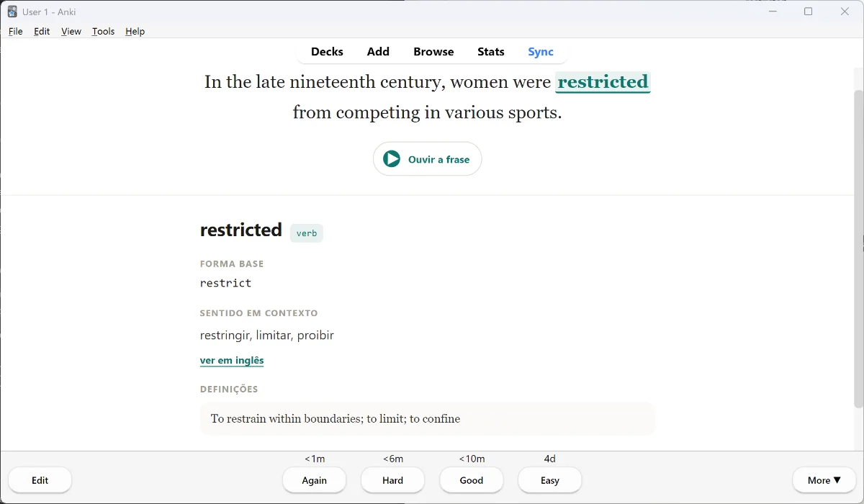
Task: Click the definition "To restrain within boundaries"
Action: pyautogui.click(x=286, y=419)
